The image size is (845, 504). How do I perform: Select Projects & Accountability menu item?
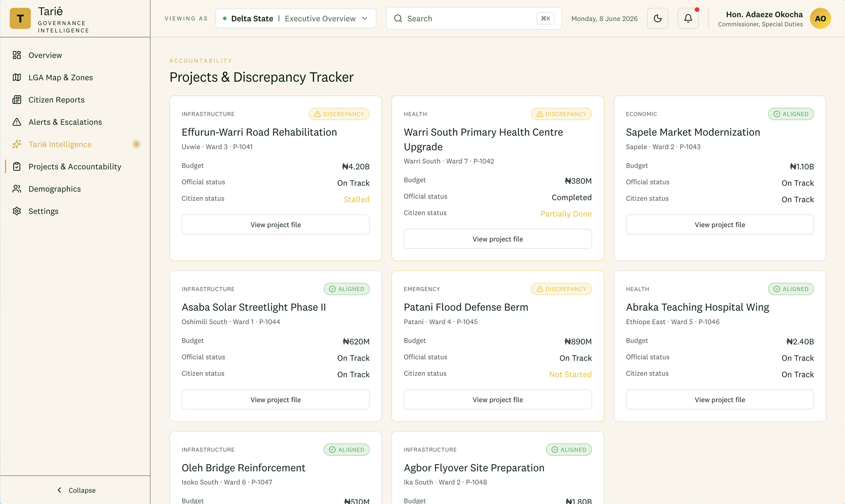[75, 166]
